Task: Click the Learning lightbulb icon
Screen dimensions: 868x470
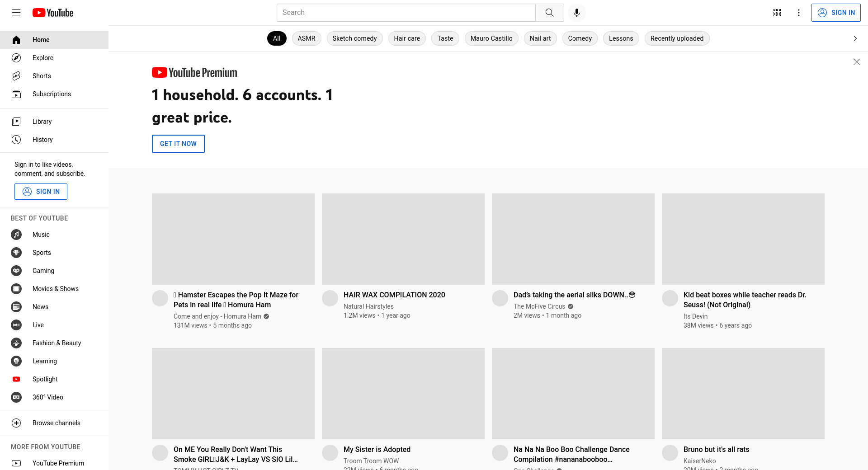Action: (16, 361)
